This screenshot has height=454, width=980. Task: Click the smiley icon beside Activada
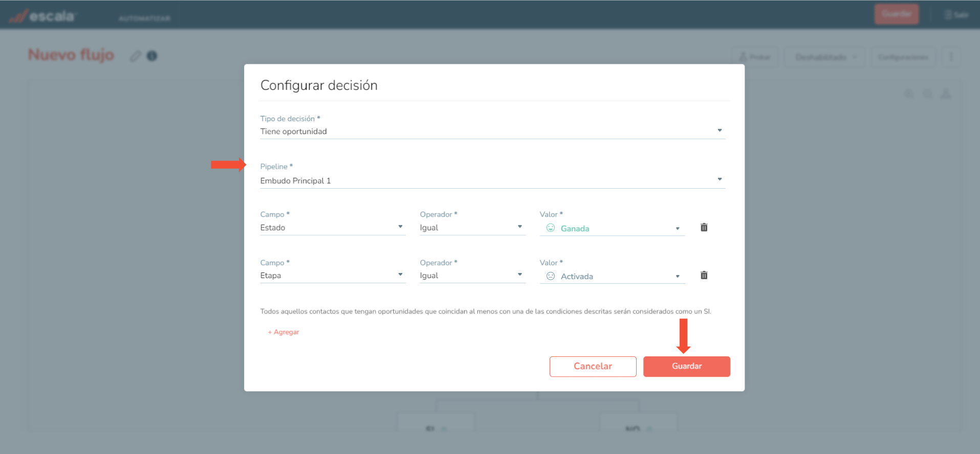tap(551, 276)
